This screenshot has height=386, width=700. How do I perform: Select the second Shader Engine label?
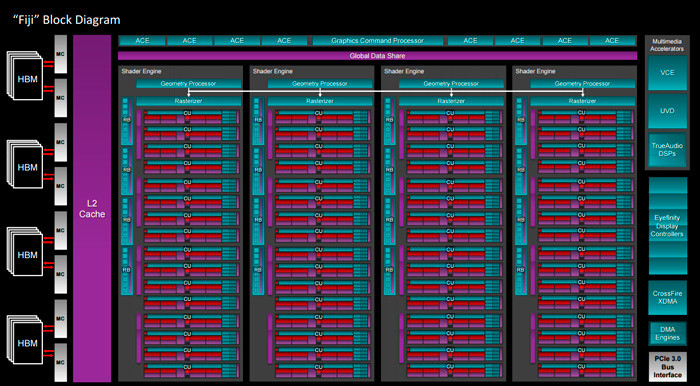click(273, 71)
